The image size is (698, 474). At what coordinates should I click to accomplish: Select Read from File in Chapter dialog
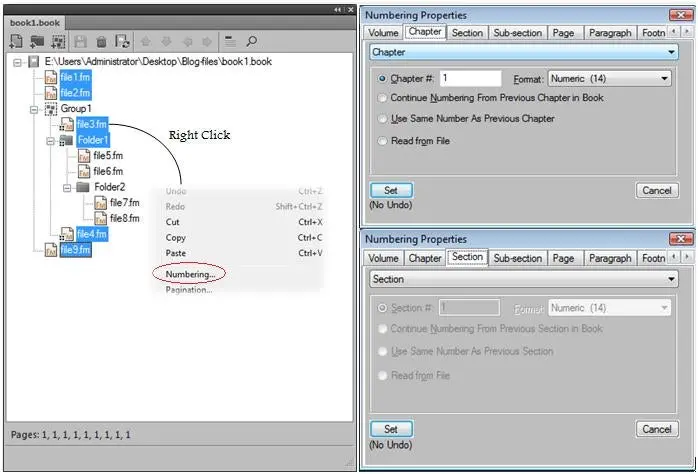coord(383,141)
